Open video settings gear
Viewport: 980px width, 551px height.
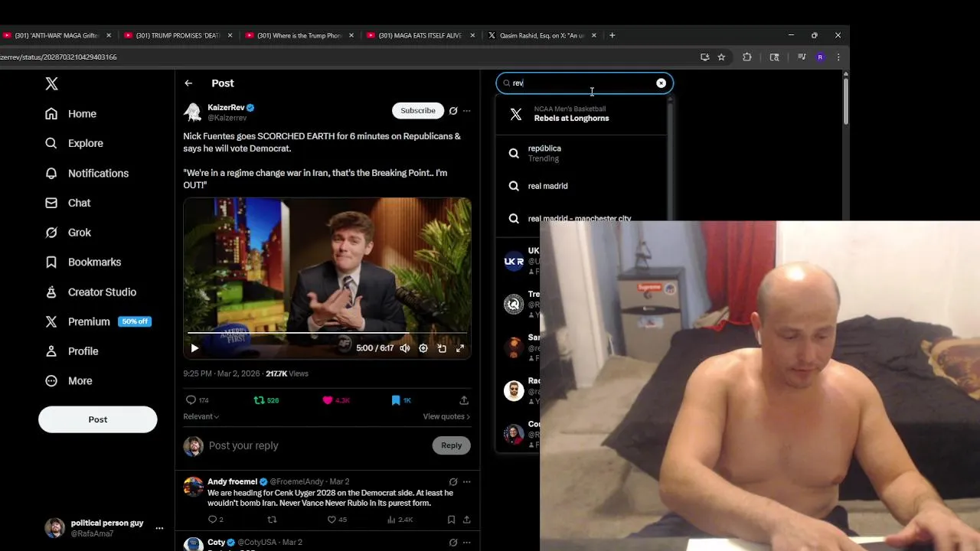[423, 348]
